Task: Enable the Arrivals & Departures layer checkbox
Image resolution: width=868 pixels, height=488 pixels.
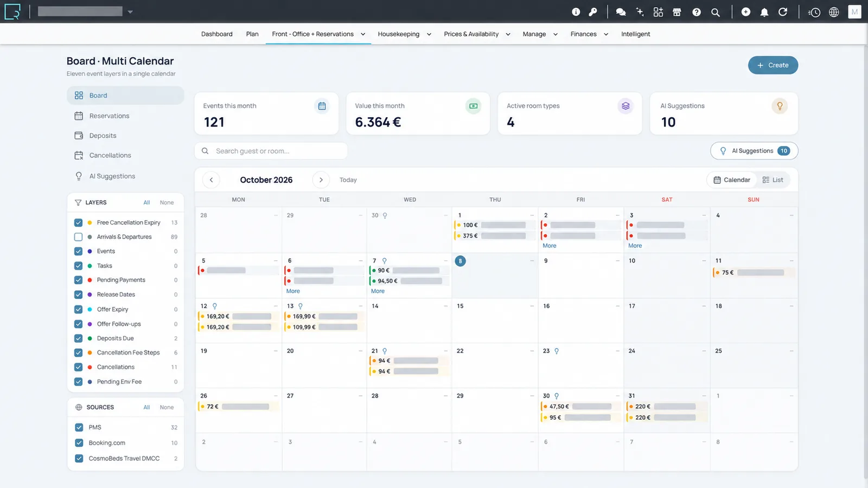Action: (78, 237)
